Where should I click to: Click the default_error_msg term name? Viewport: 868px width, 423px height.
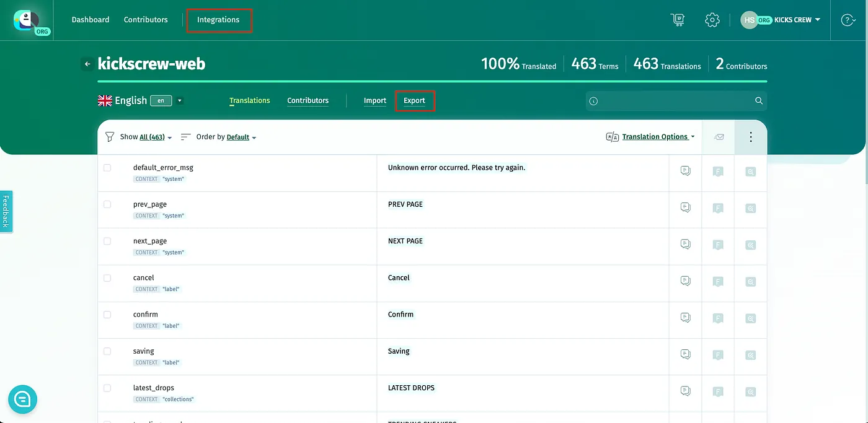163,168
